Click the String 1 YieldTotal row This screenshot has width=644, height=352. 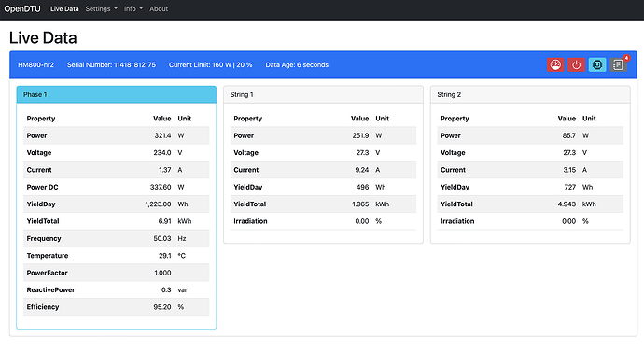click(x=323, y=204)
